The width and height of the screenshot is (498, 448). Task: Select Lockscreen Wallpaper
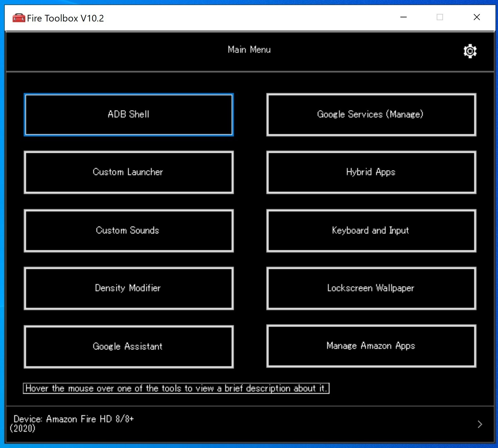pyautogui.click(x=371, y=289)
